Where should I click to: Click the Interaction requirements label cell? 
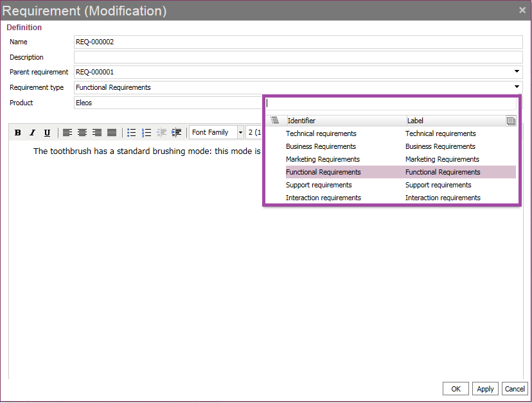click(x=443, y=198)
